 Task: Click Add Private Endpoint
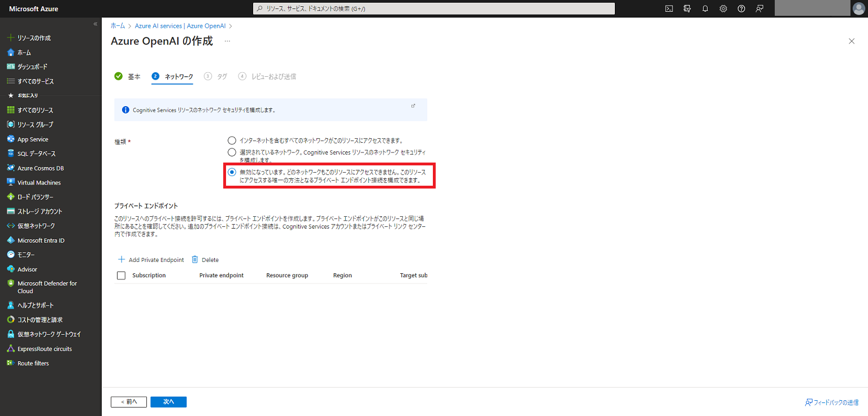click(x=151, y=260)
